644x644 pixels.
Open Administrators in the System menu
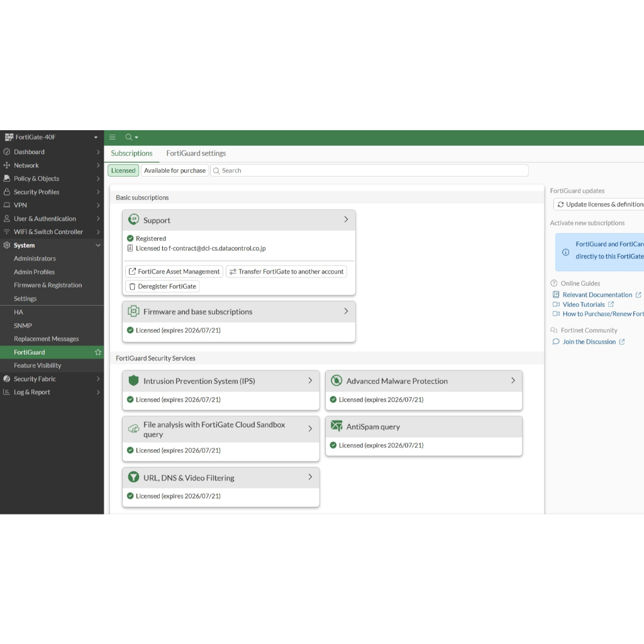pyautogui.click(x=35, y=258)
